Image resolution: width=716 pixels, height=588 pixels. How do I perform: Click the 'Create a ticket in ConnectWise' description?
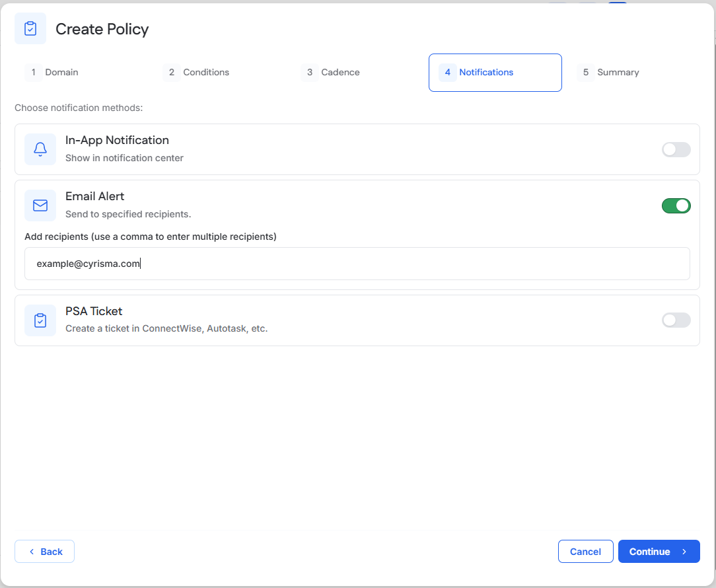pos(166,328)
